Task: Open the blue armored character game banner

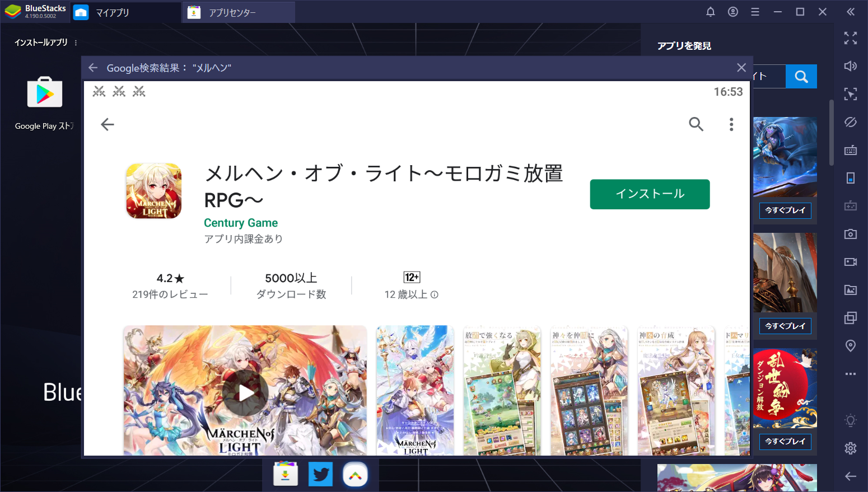Action: pyautogui.click(x=785, y=157)
